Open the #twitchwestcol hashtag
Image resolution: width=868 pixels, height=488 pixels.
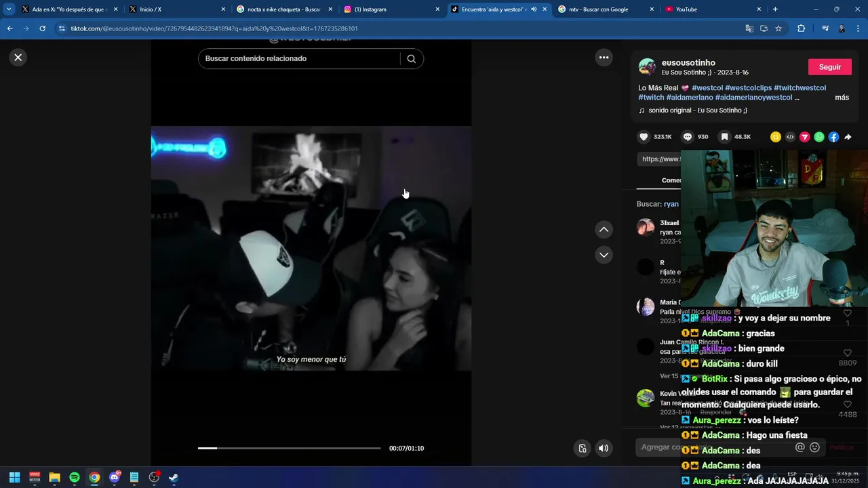click(800, 88)
